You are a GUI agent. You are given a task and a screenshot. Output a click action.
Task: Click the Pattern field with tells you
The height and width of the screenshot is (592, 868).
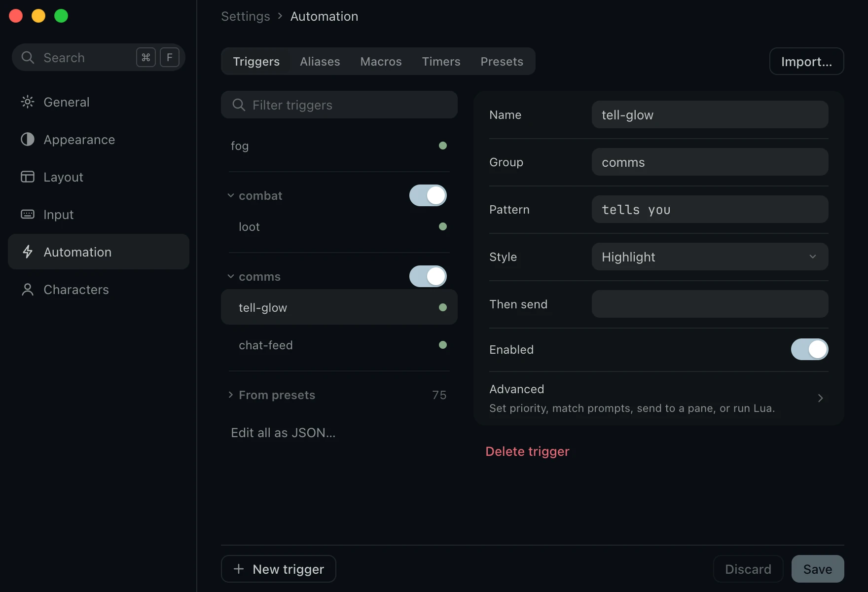click(x=710, y=210)
